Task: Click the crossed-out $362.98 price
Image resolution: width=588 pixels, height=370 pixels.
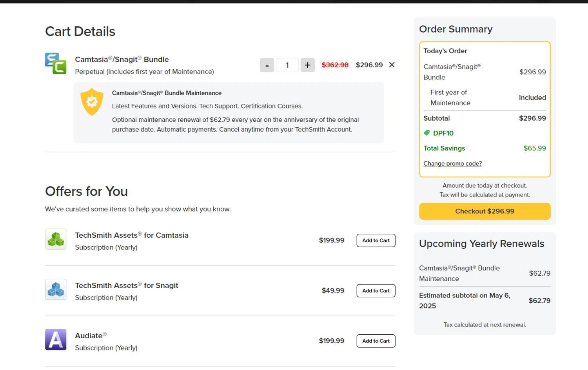Action: coord(335,65)
